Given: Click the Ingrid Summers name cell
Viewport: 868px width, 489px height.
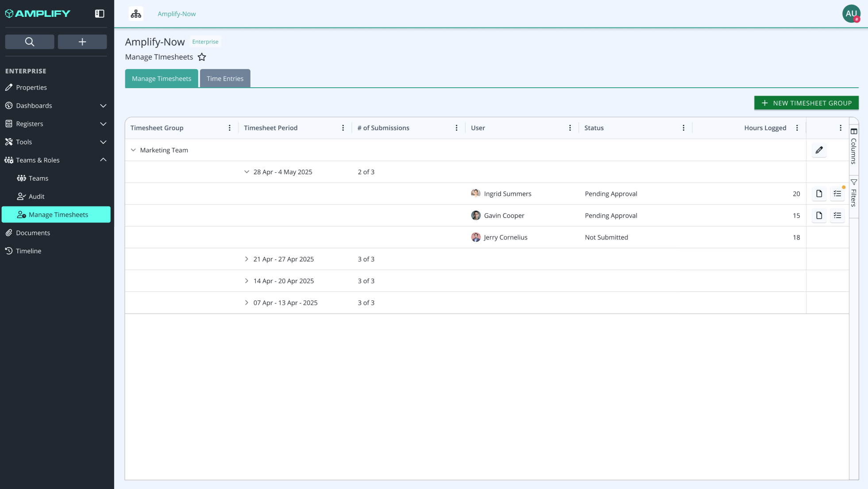Looking at the screenshot, I should [508, 194].
